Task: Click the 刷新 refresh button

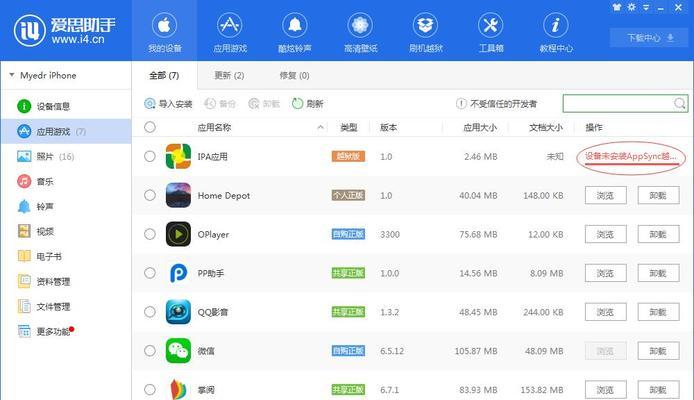Action: click(x=308, y=104)
